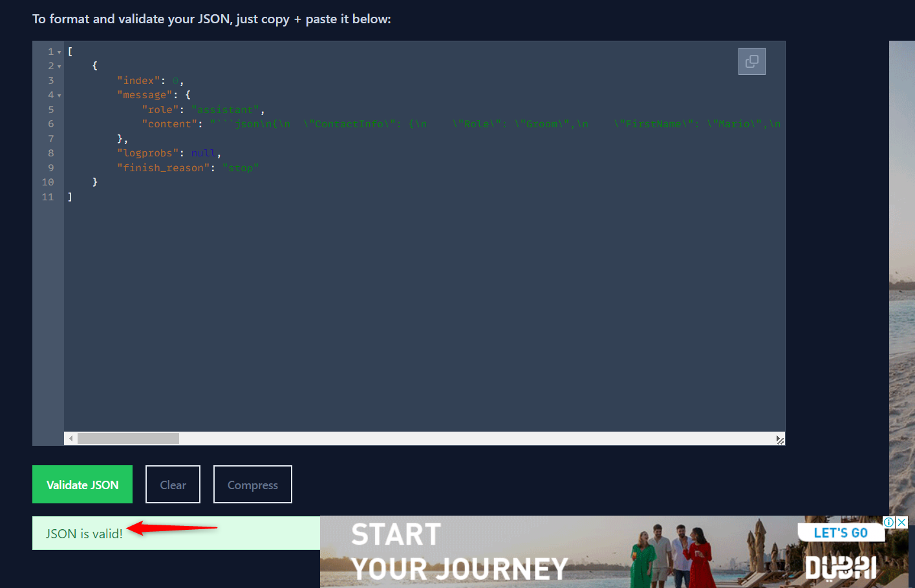Click LET'S GO in the Dubai ad
The image size is (915, 588).
[x=841, y=533]
